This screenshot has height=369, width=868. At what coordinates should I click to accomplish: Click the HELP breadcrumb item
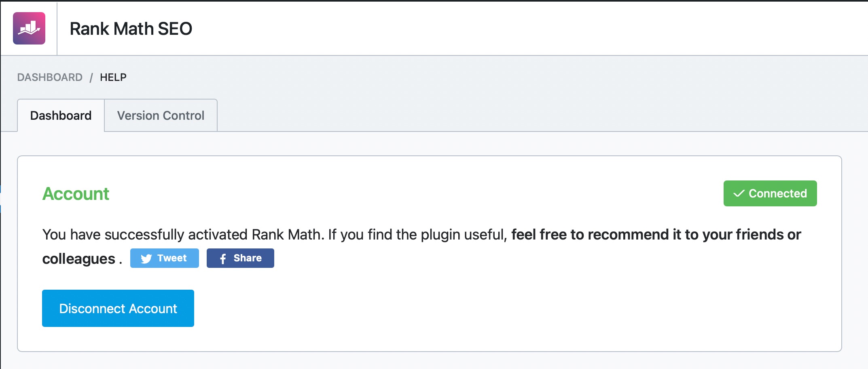113,77
